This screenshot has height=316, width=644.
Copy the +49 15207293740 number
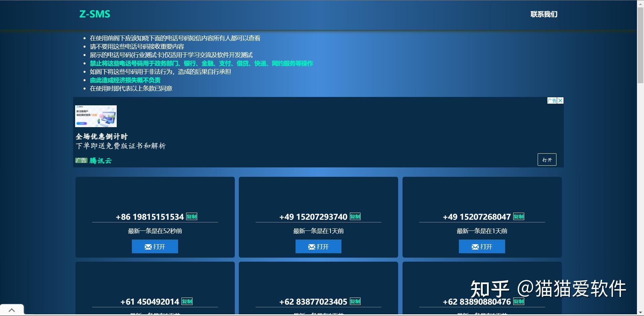coord(355,217)
